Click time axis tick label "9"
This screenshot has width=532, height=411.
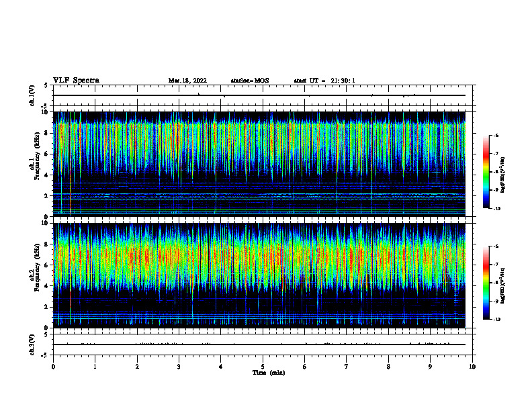click(x=430, y=367)
